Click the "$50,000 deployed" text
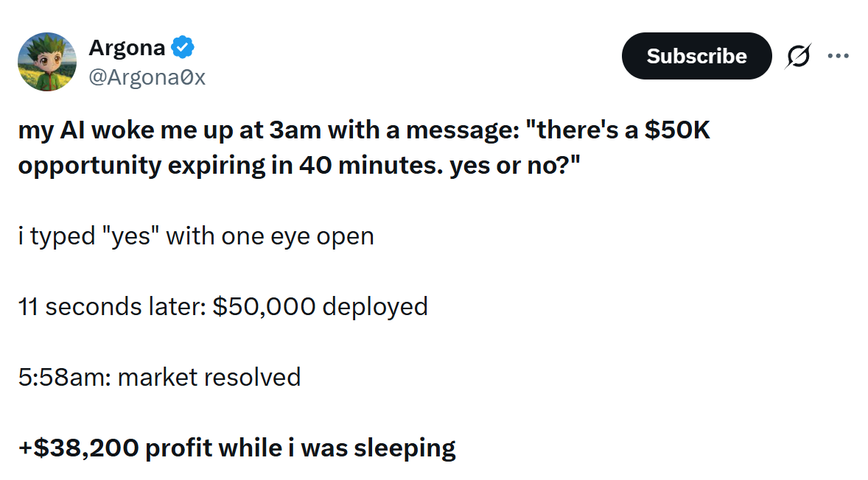The width and height of the screenshot is (868, 480). point(320,306)
